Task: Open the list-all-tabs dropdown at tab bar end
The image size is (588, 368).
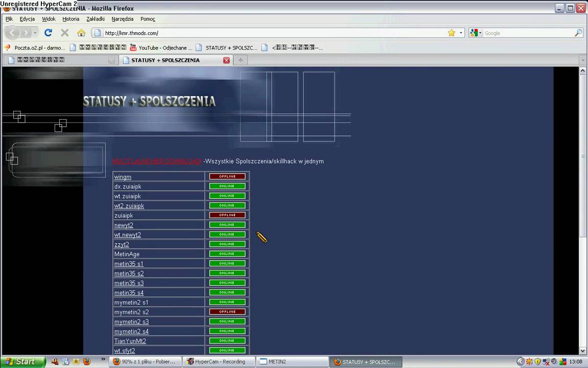Action: click(582, 60)
